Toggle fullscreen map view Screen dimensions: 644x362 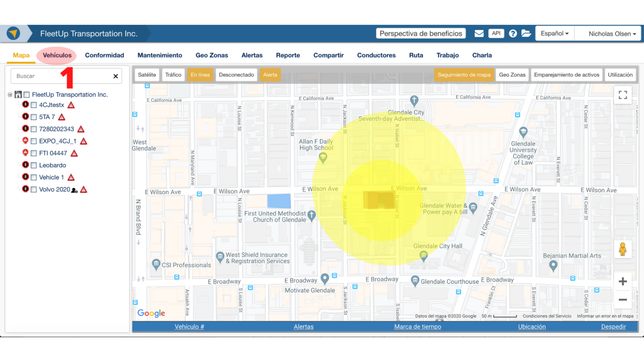coord(623,95)
